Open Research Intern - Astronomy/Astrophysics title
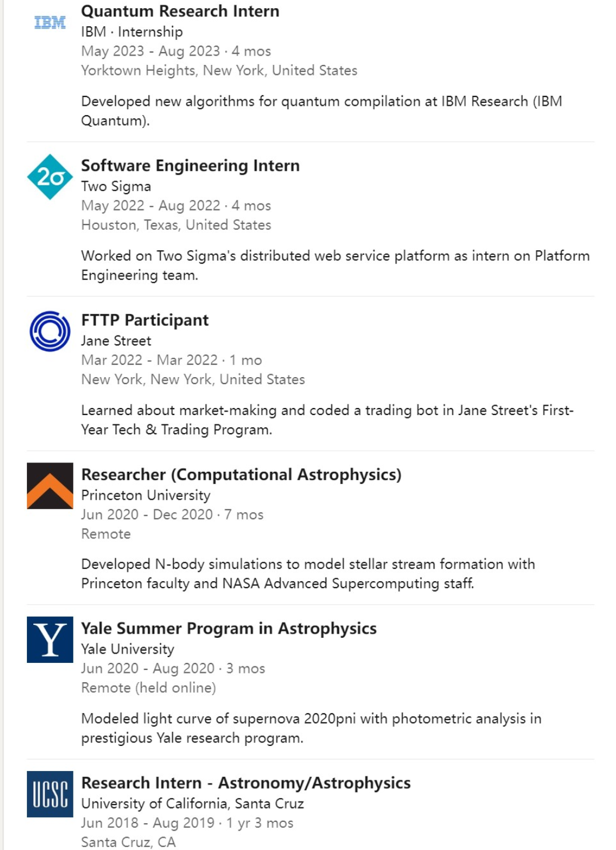The image size is (616, 850). 245,783
